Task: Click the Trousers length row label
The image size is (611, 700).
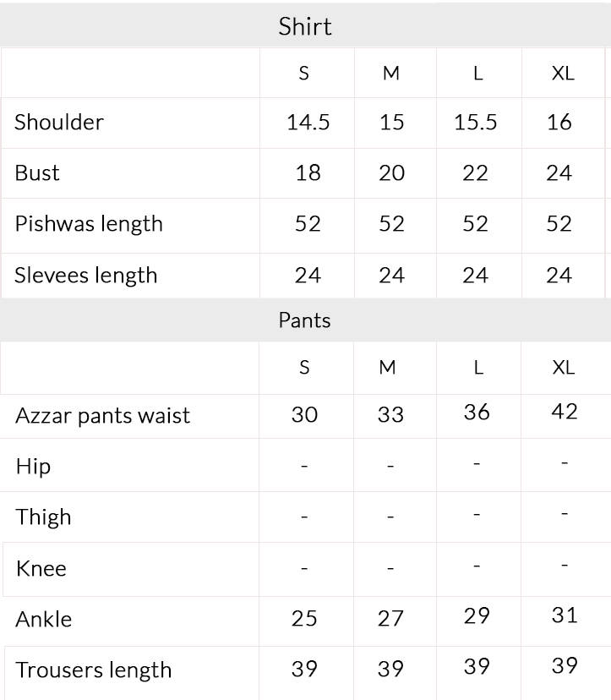Action: [x=94, y=670]
